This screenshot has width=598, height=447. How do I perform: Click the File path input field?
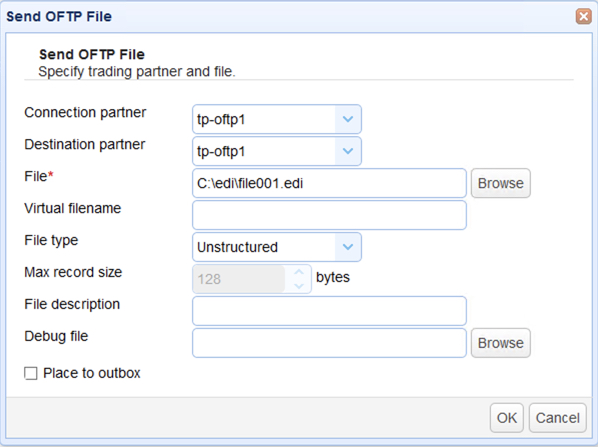point(330,183)
